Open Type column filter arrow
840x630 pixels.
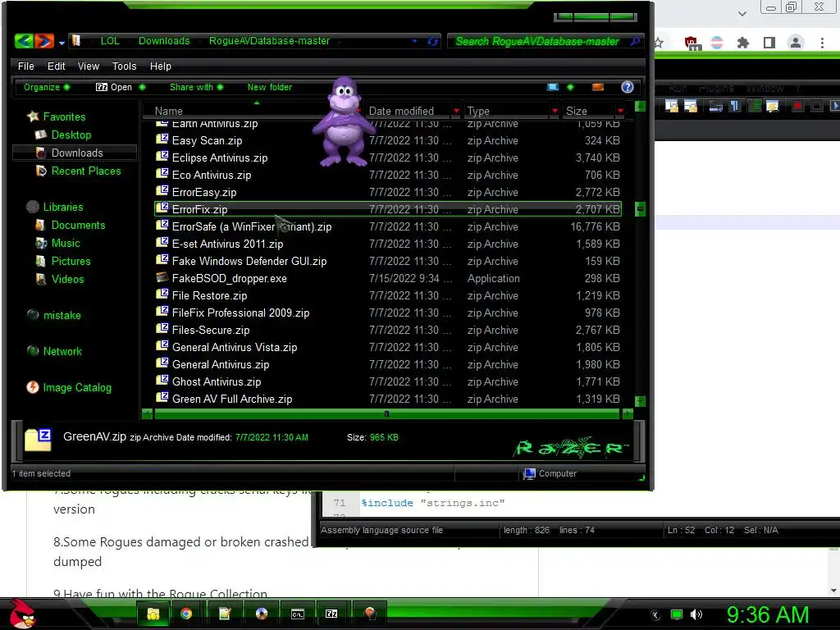coord(555,111)
